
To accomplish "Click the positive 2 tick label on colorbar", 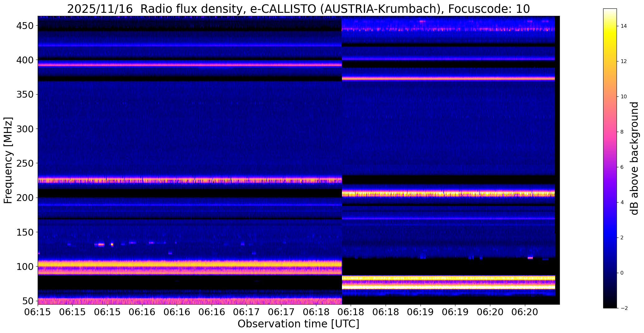I will click(622, 238).
